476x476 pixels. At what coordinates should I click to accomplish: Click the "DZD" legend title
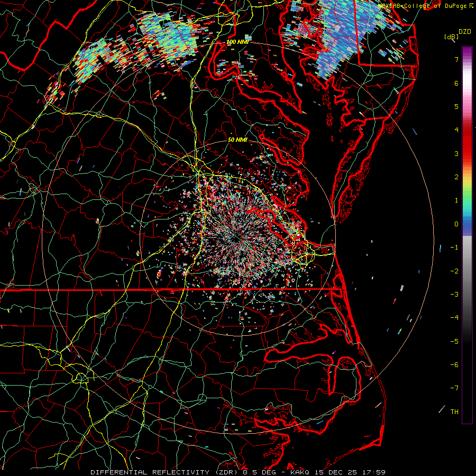point(464,32)
